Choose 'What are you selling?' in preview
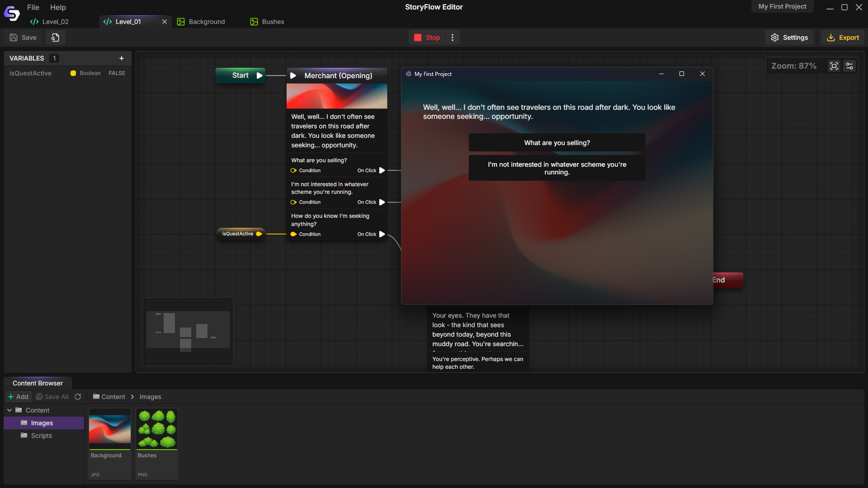868x488 pixels. click(x=557, y=143)
